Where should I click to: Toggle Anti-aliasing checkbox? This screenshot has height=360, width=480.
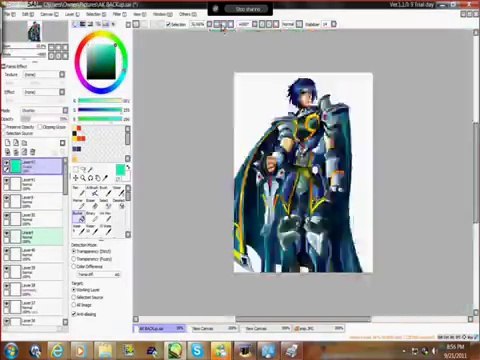74,314
